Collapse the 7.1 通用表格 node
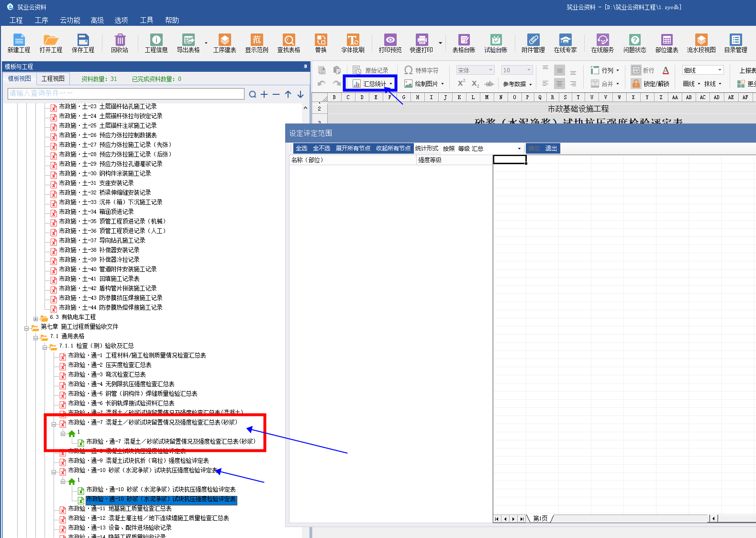 36,337
